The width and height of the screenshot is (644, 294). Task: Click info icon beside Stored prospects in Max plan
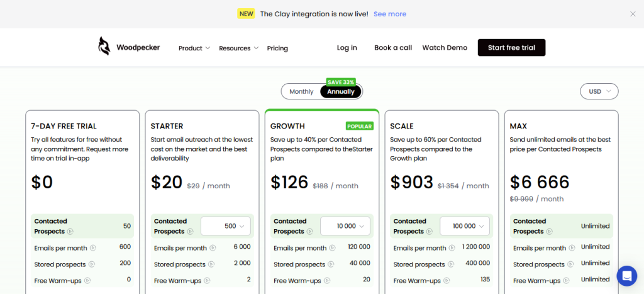570,264
